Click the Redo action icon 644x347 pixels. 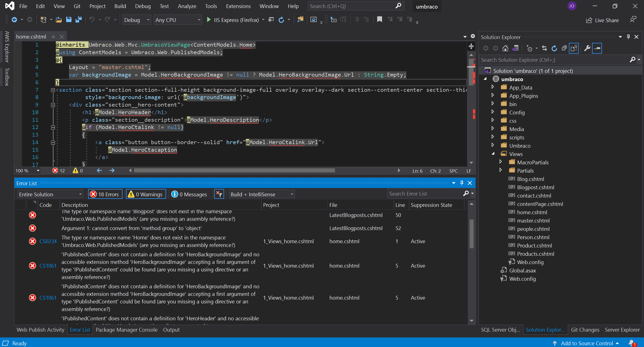point(108,20)
